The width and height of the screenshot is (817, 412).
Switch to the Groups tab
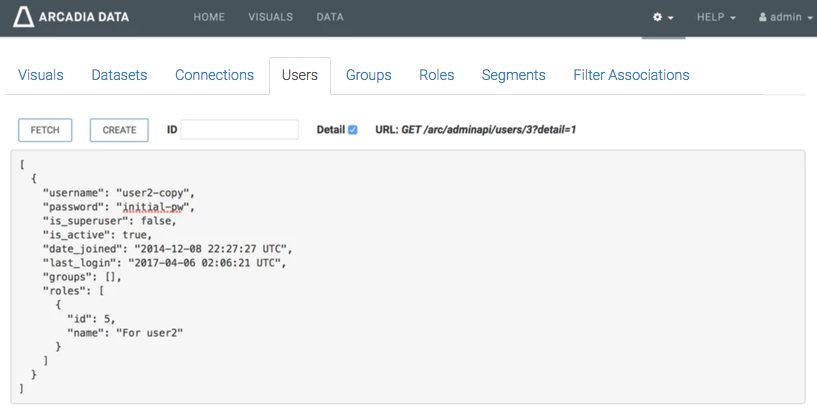(x=368, y=75)
